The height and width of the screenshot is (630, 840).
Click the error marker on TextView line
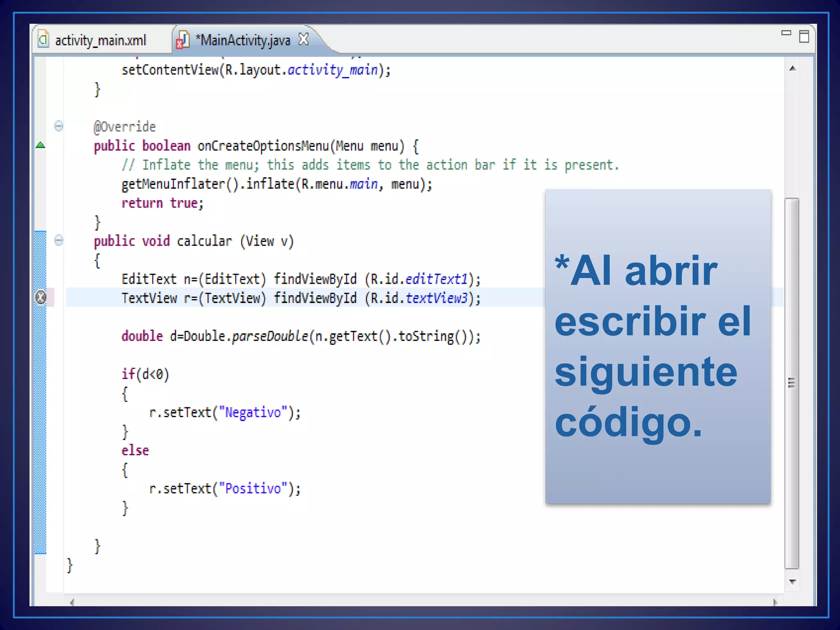pos(41,297)
